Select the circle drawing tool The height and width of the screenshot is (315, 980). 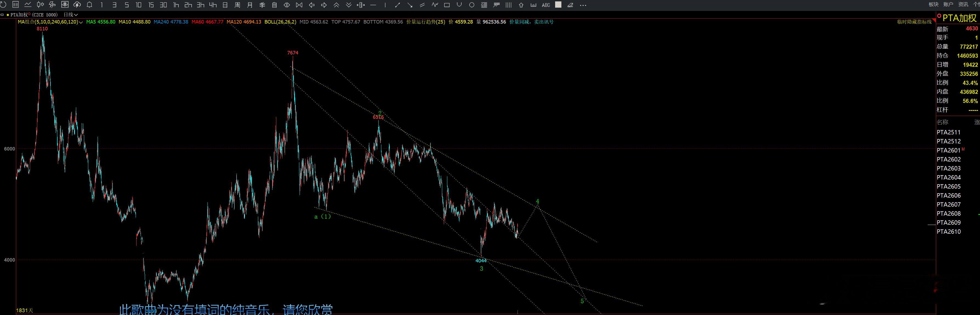click(x=471, y=5)
